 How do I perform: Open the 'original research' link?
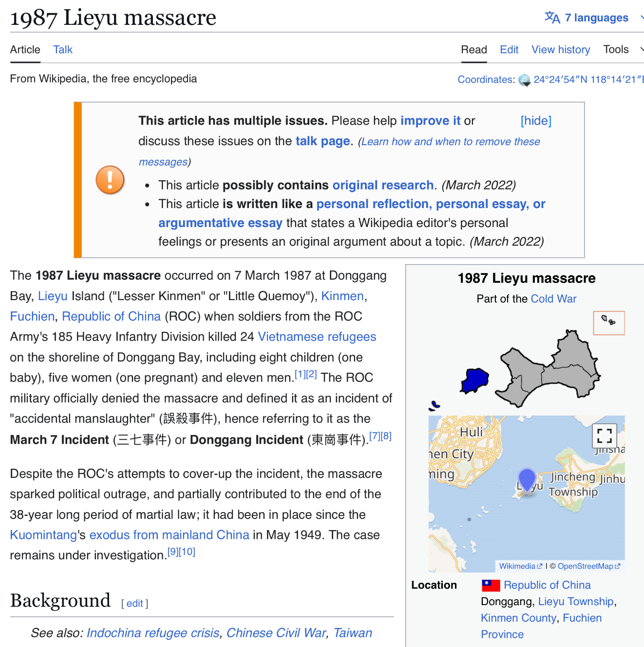383,185
